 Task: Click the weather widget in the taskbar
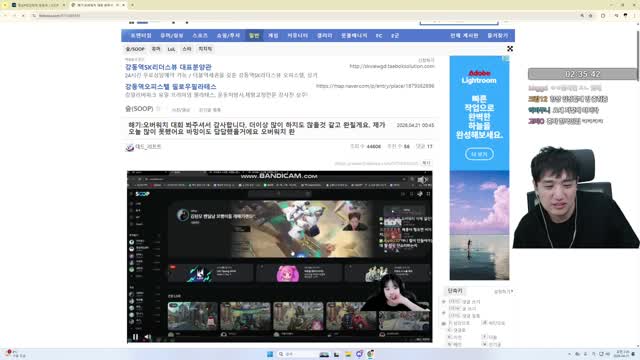[x=16, y=354]
